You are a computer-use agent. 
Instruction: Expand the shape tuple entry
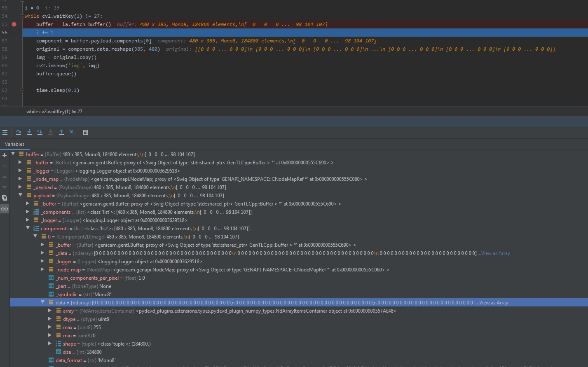click(x=50, y=344)
